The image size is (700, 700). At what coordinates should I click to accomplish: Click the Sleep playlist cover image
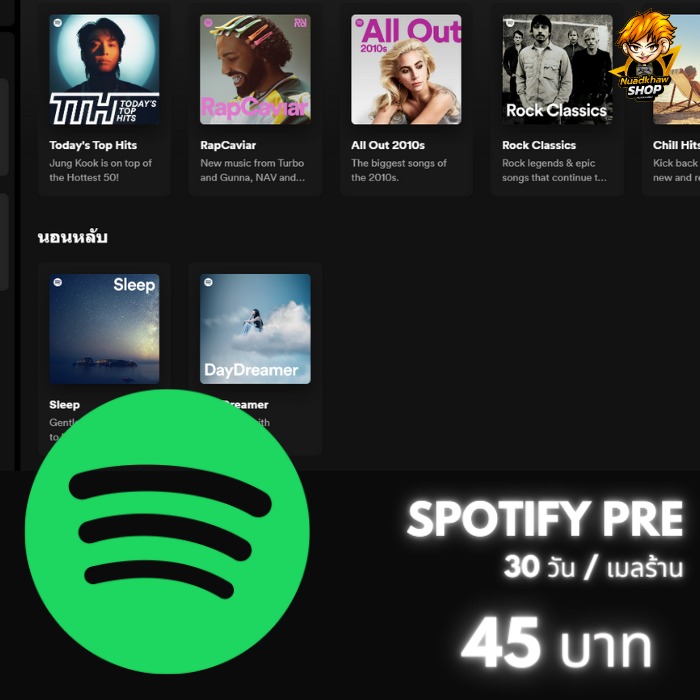click(104, 329)
